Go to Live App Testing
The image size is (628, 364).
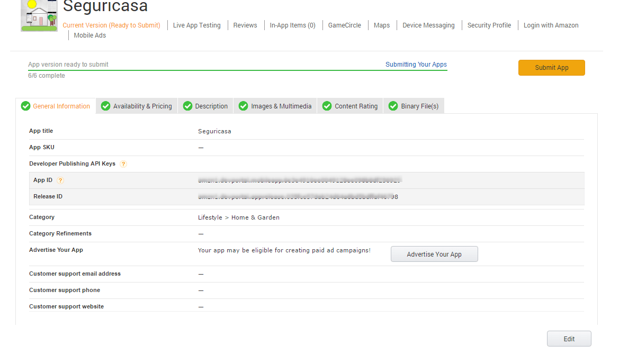coord(196,25)
